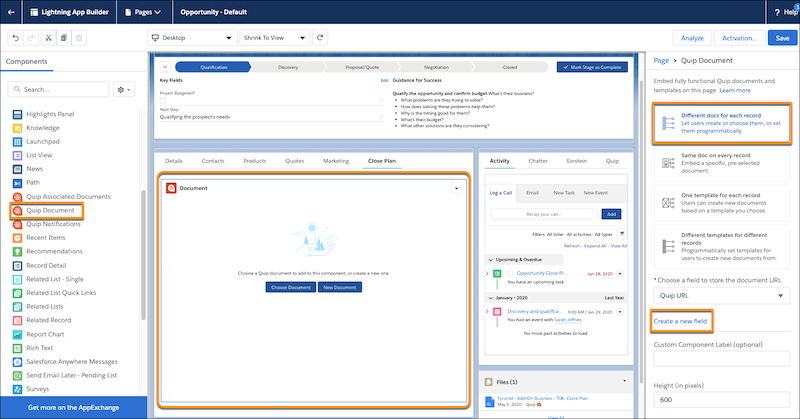
Task: Open the component list settings gear
Action: 123,89
